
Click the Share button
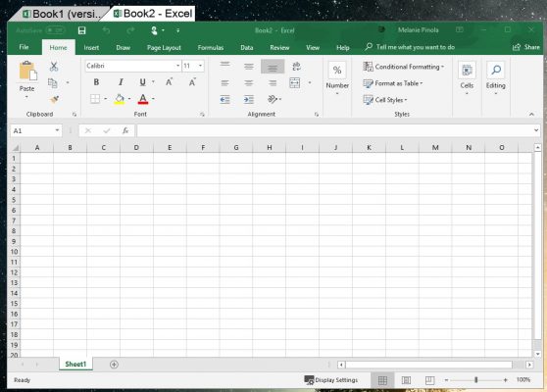(526, 47)
